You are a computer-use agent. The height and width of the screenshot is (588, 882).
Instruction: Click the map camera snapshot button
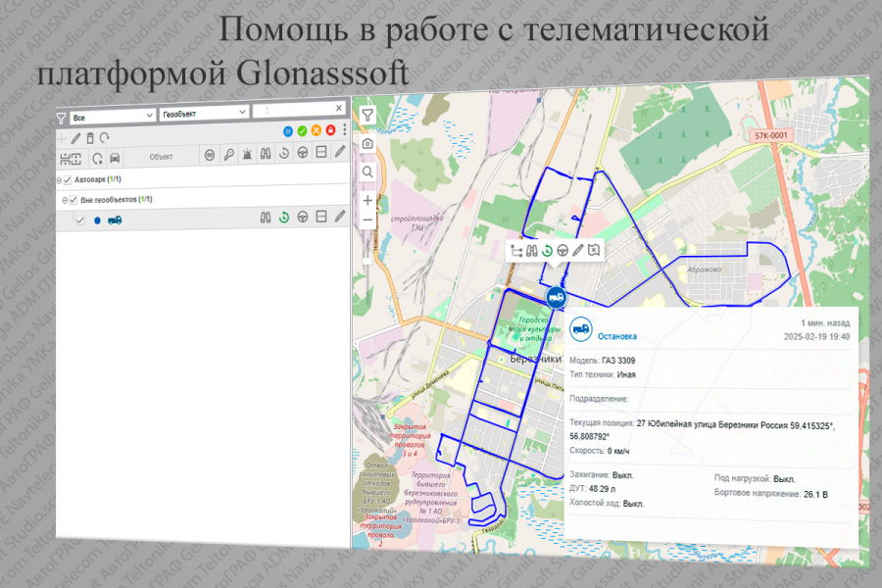pos(367,144)
